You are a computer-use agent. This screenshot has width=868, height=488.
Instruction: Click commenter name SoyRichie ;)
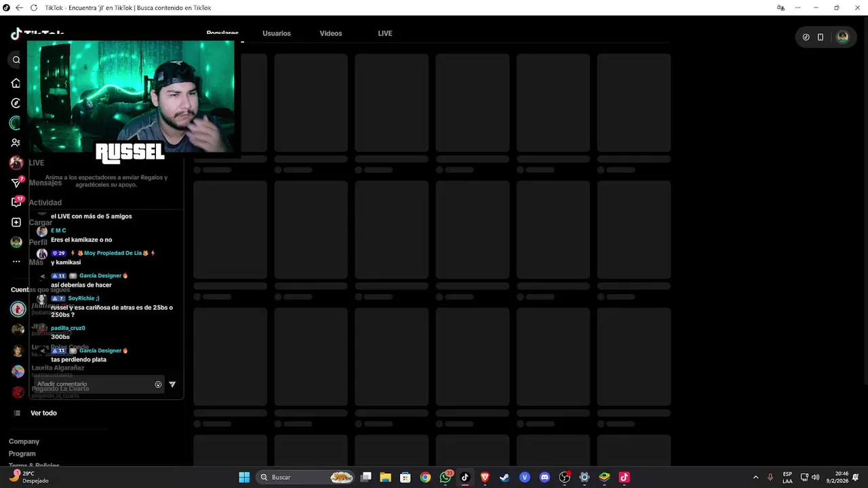(83, 298)
